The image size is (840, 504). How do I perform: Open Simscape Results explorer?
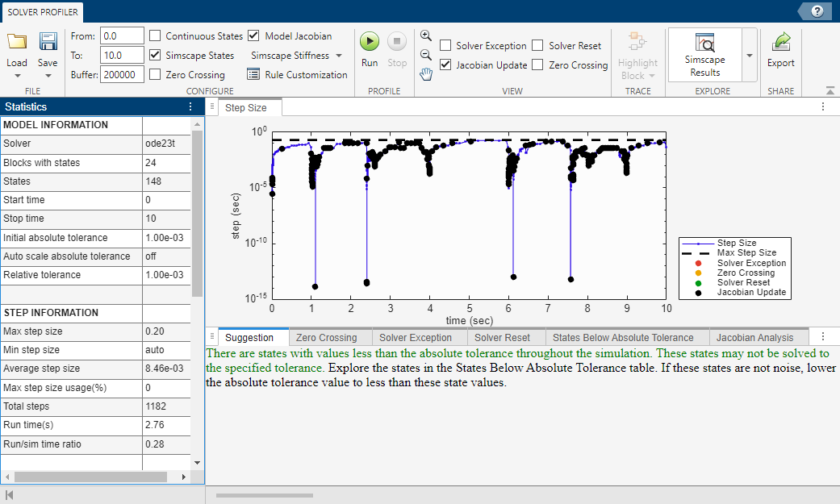tap(704, 48)
